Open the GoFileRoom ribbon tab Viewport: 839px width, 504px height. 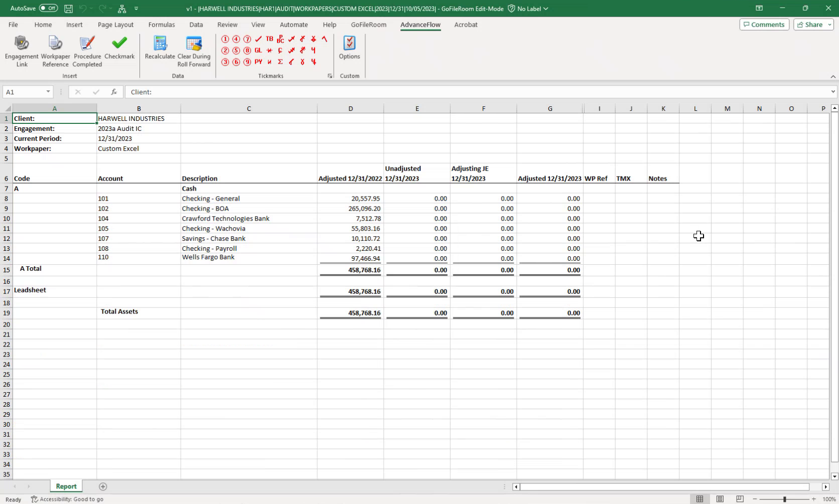[368, 25]
